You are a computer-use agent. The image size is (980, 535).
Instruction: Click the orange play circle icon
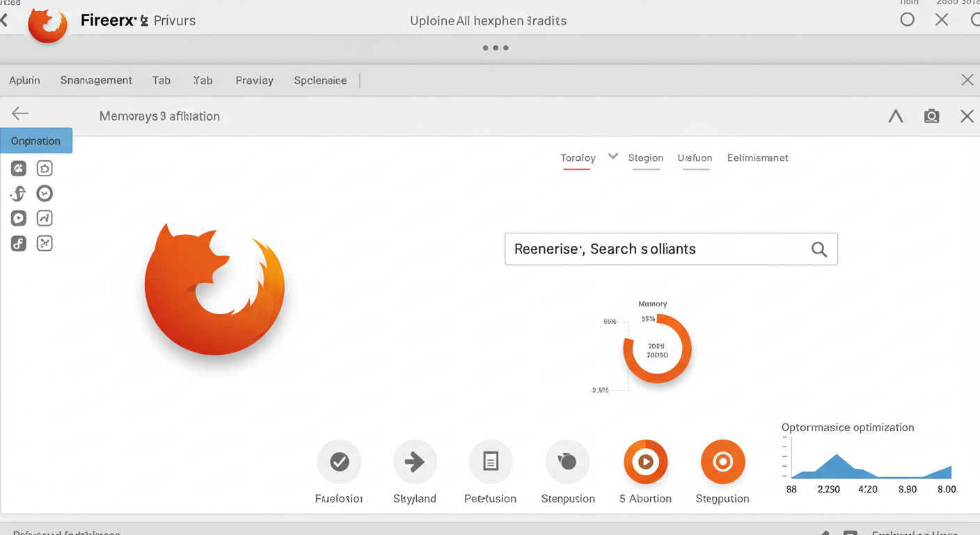(646, 462)
